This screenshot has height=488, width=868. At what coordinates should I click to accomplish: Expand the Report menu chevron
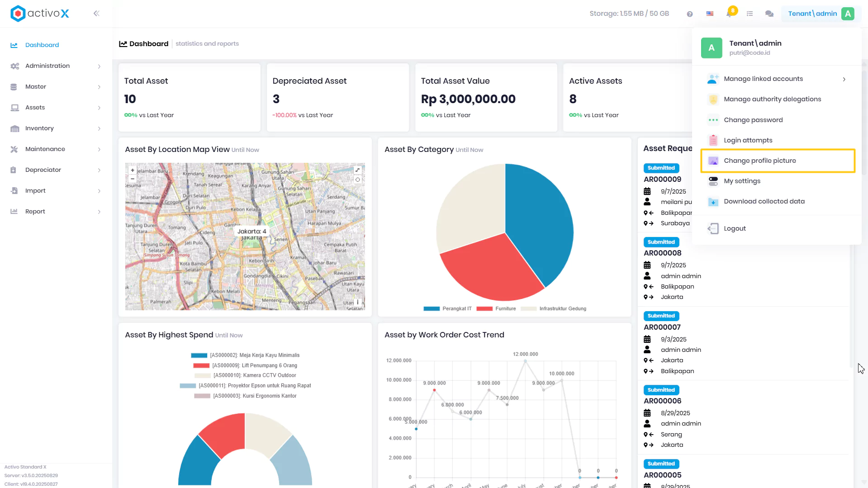pos(99,212)
